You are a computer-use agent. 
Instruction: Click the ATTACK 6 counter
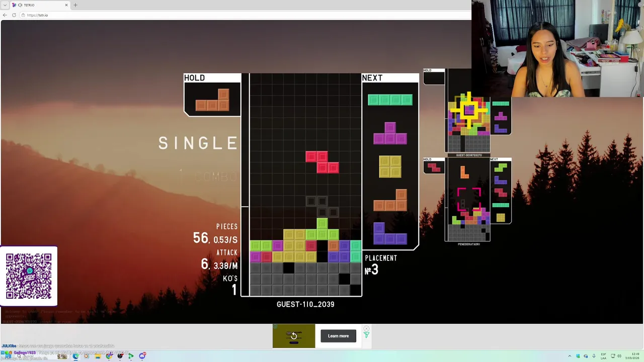click(x=219, y=260)
